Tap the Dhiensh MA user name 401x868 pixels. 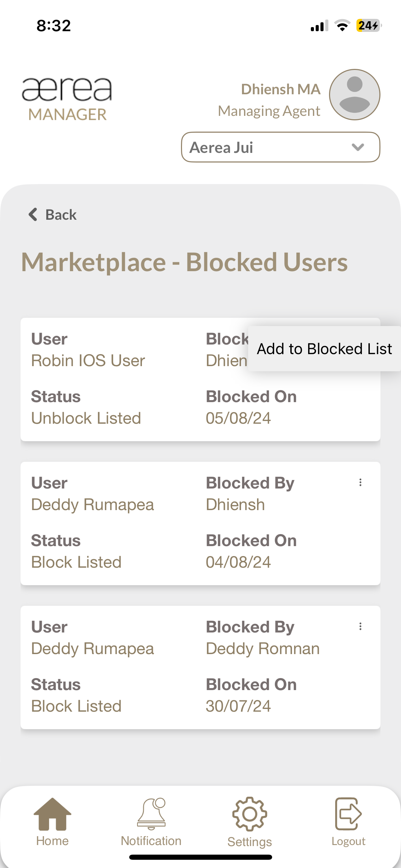(281, 89)
